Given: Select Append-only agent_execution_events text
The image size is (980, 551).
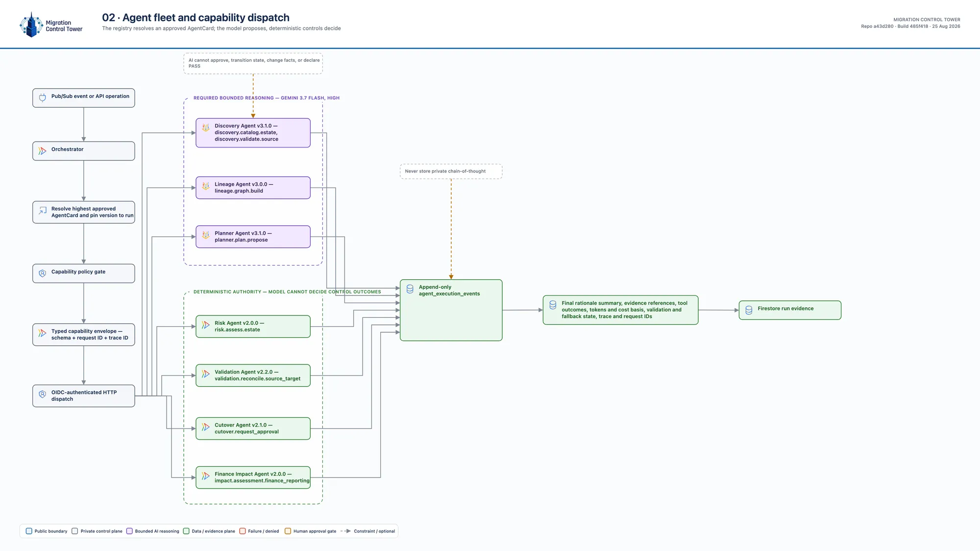Looking at the screenshot, I should tap(449, 290).
